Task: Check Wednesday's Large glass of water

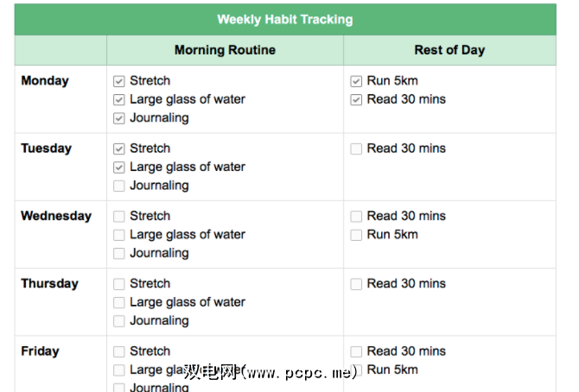Action: (x=119, y=235)
